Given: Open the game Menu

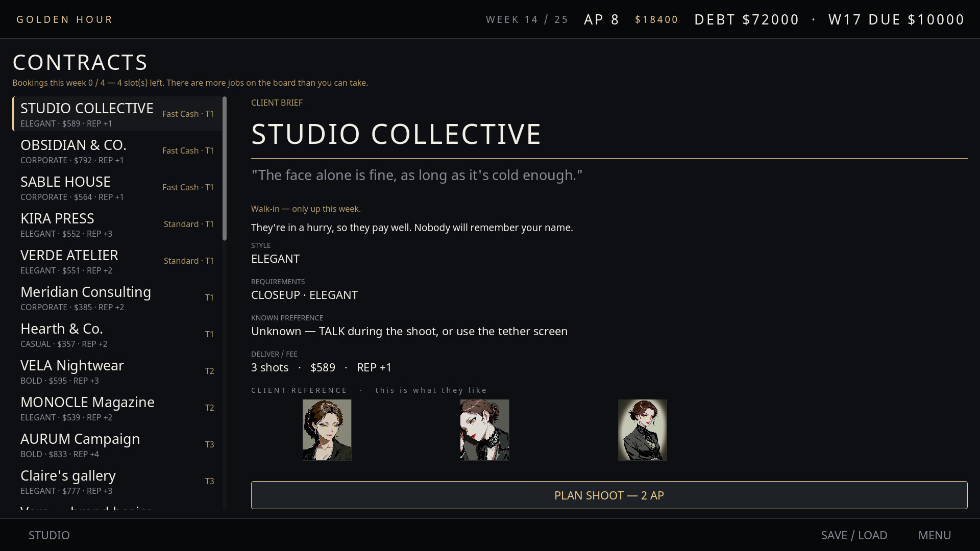Looking at the screenshot, I should (935, 535).
